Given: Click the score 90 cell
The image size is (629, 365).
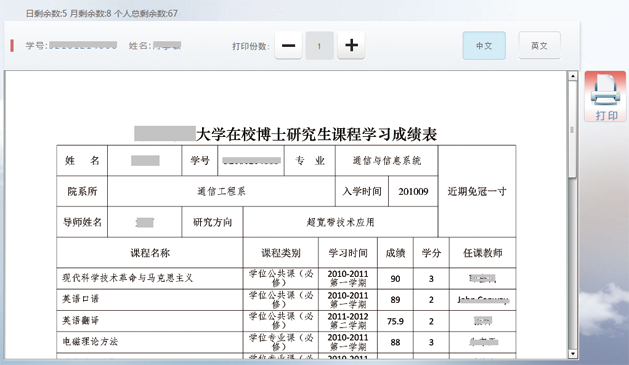Looking at the screenshot, I should pos(396,279).
